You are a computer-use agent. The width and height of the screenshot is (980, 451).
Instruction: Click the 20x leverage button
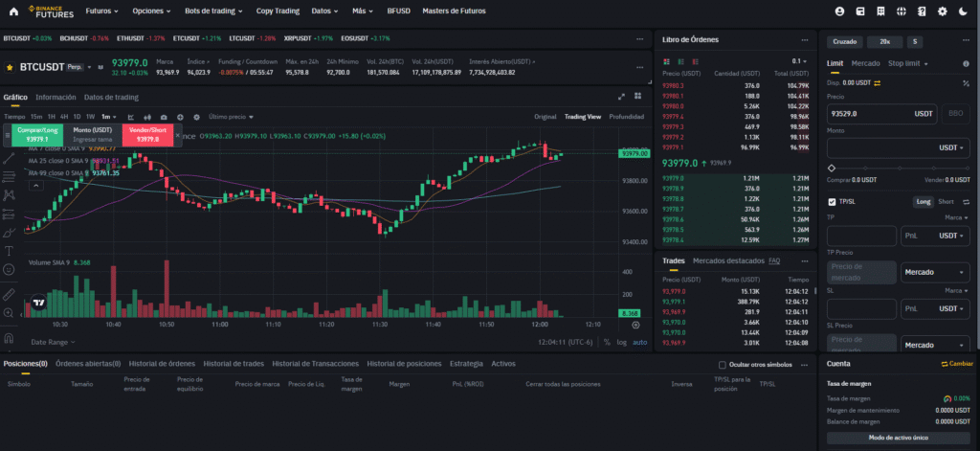(884, 42)
